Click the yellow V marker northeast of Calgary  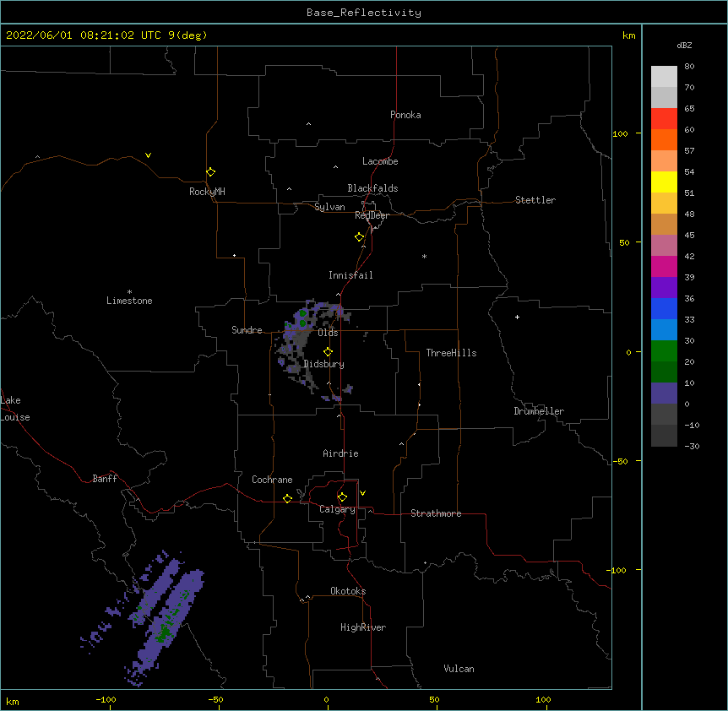[x=362, y=493]
